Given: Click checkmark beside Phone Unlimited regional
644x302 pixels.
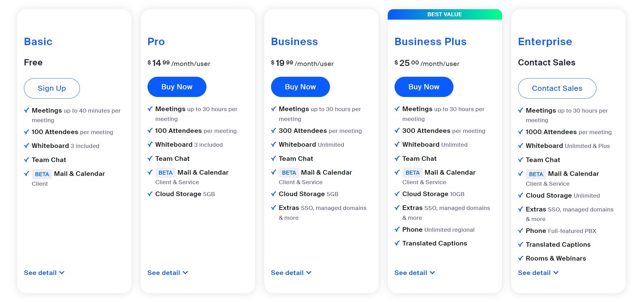Looking at the screenshot, I should click(397, 229).
